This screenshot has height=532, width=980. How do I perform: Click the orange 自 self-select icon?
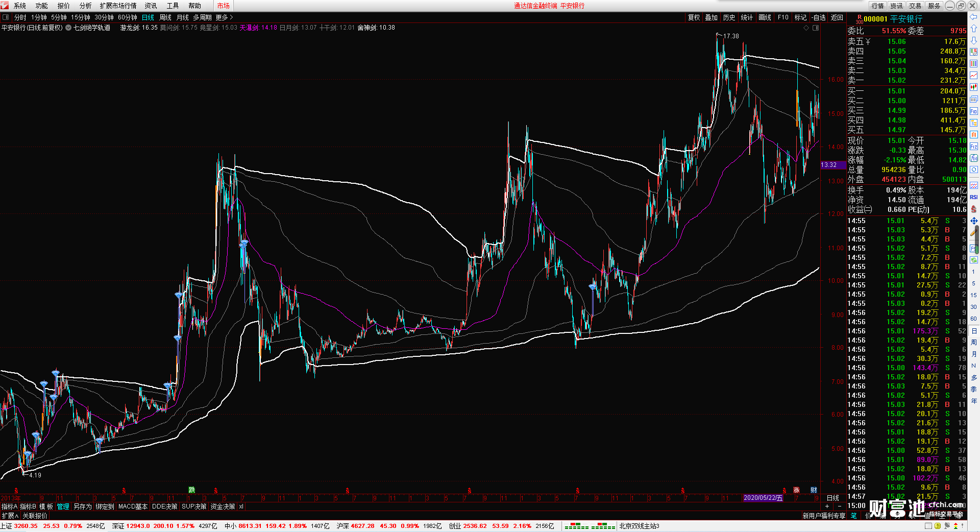pos(973,134)
